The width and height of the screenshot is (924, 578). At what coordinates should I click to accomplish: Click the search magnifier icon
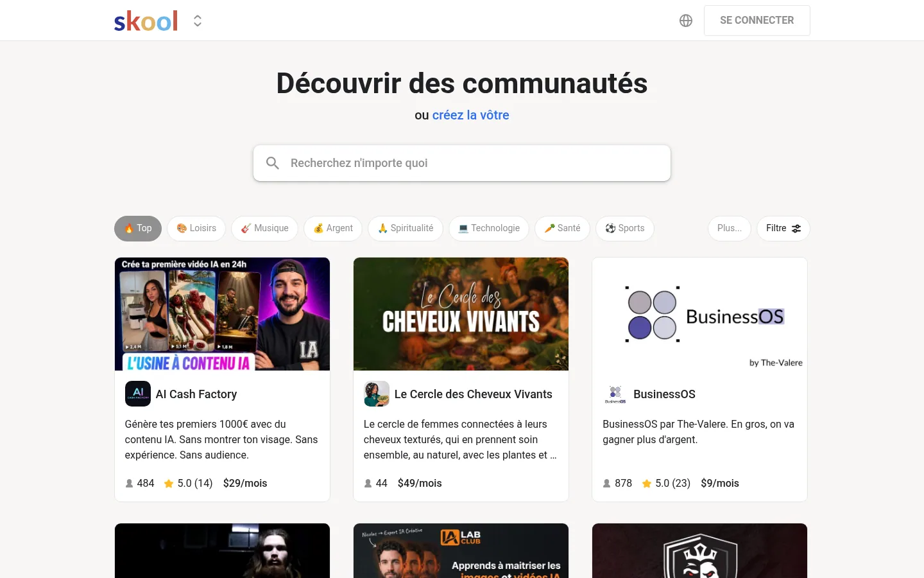coord(273,163)
